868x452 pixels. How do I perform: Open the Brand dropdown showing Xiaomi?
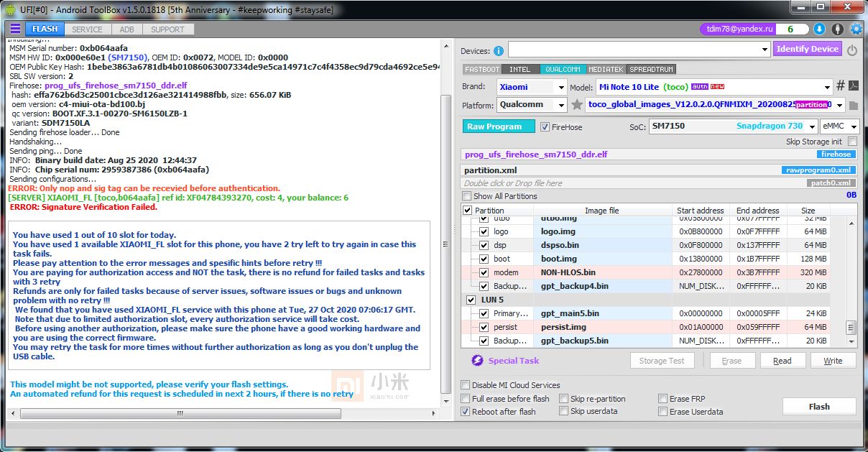coord(561,87)
